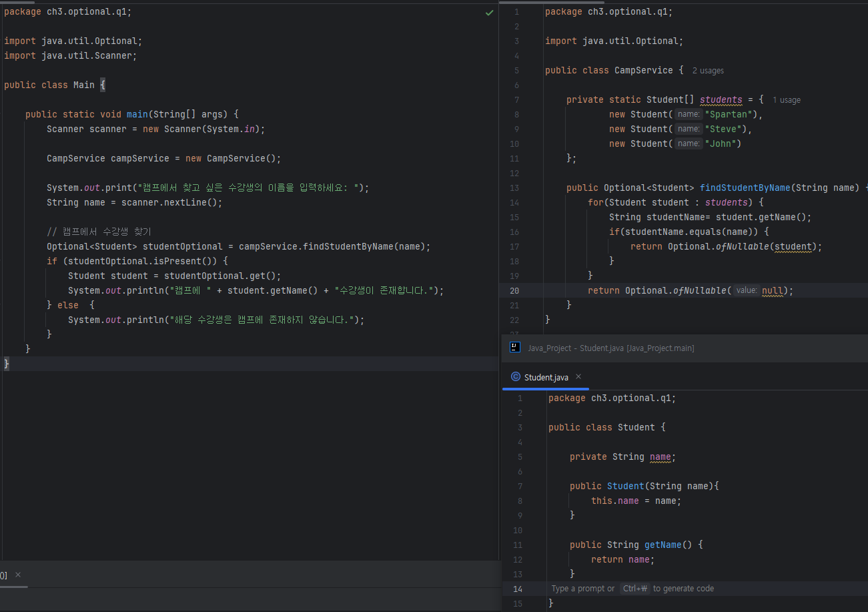Click line number 14 in Student.java gutter
Screen dimensions: 868x612
click(x=518, y=589)
